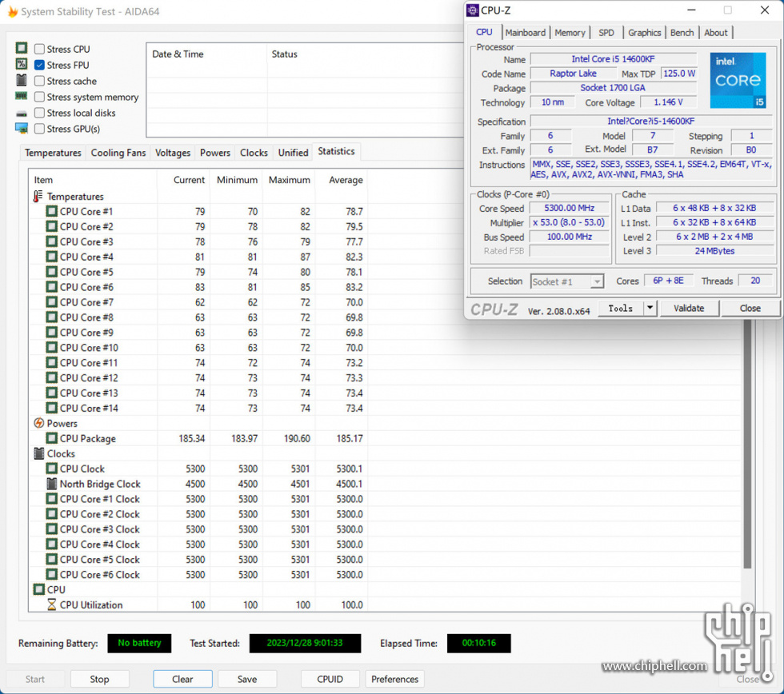Click the Close button in CPU-Z footer
The image size is (784, 694).
point(750,308)
